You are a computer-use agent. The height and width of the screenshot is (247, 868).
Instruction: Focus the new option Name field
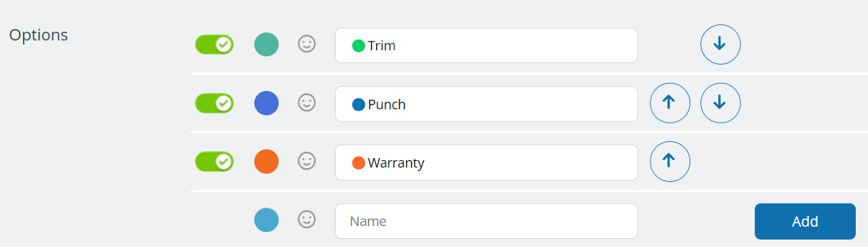pyautogui.click(x=486, y=221)
